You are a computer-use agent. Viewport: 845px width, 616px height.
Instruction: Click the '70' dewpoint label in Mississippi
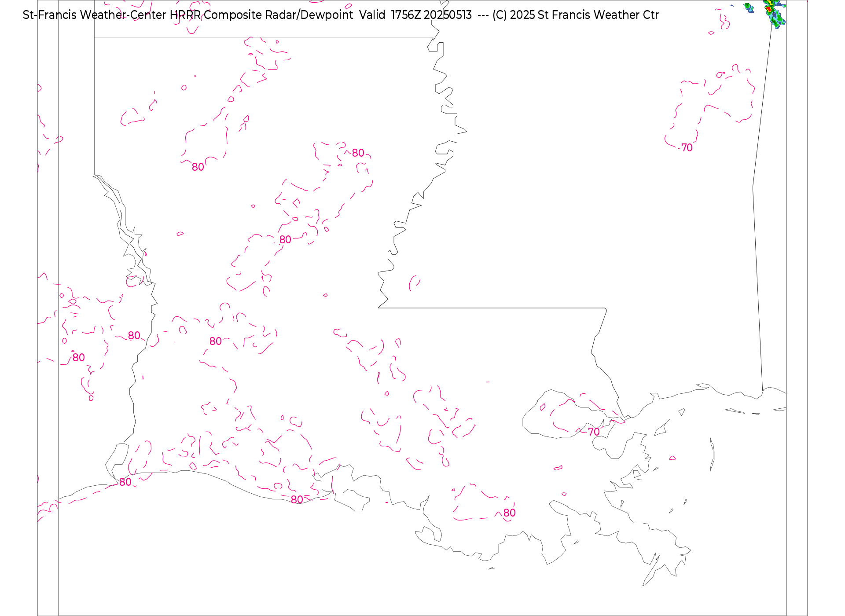point(687,148)
